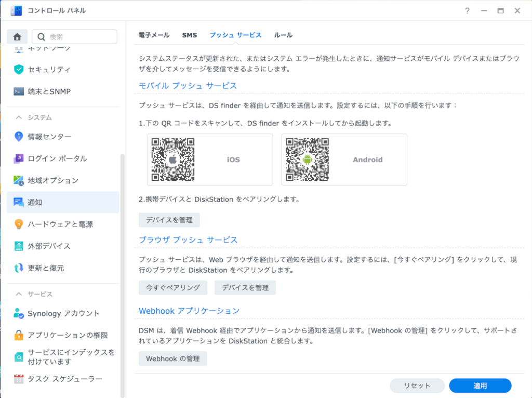Image resolution: width=532 pixels, height=398 pixels.
Task: Click the home icon button
Action: click(x=17, y=37)
